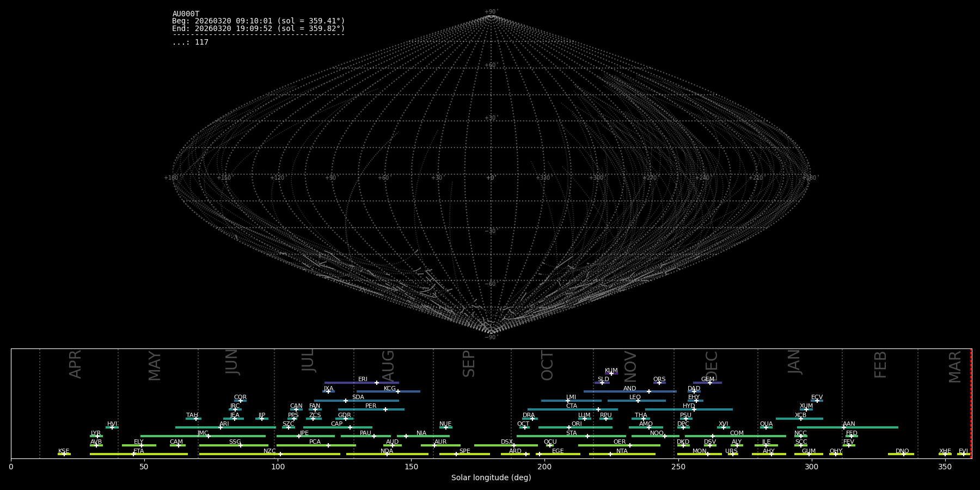Select the ERI shower bar

362,383
